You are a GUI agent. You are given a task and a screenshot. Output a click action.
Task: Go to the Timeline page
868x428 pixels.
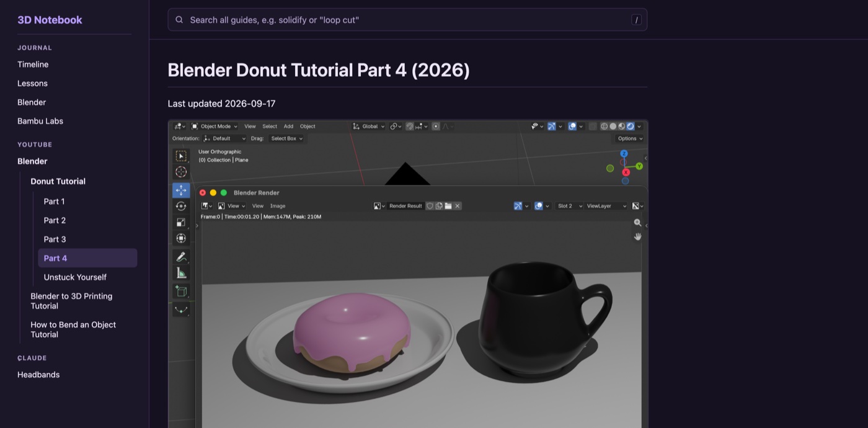(33, 65)
